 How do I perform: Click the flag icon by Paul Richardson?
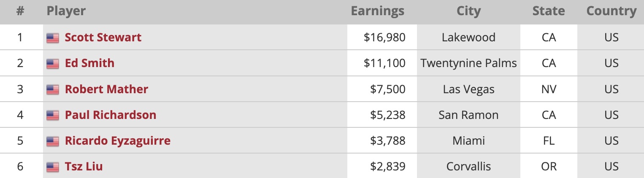53,115
